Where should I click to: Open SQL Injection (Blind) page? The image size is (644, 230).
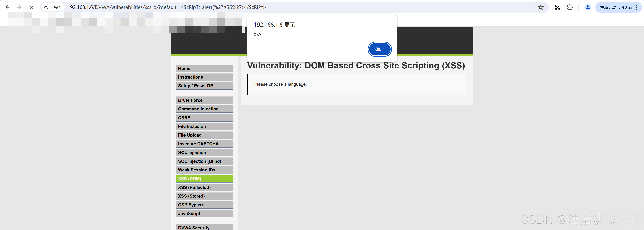(x=204, y=161)
